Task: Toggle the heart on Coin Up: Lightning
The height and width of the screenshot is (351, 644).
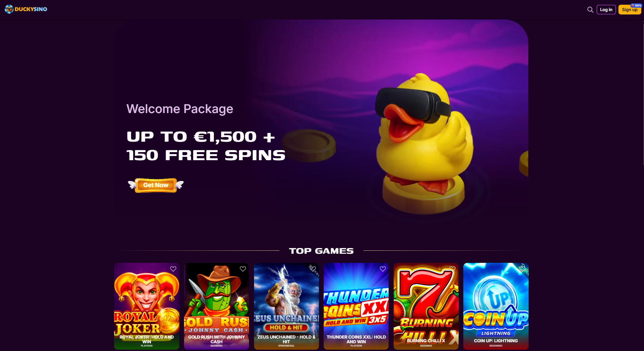Action: pyautogui.click(x=522, y=269)
